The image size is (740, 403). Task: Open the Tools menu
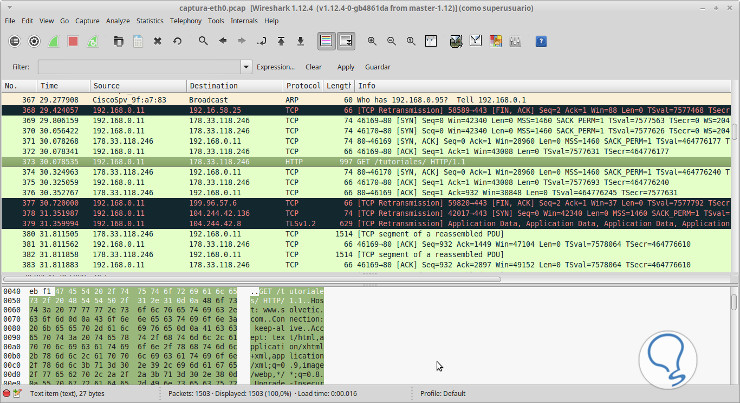216,21
